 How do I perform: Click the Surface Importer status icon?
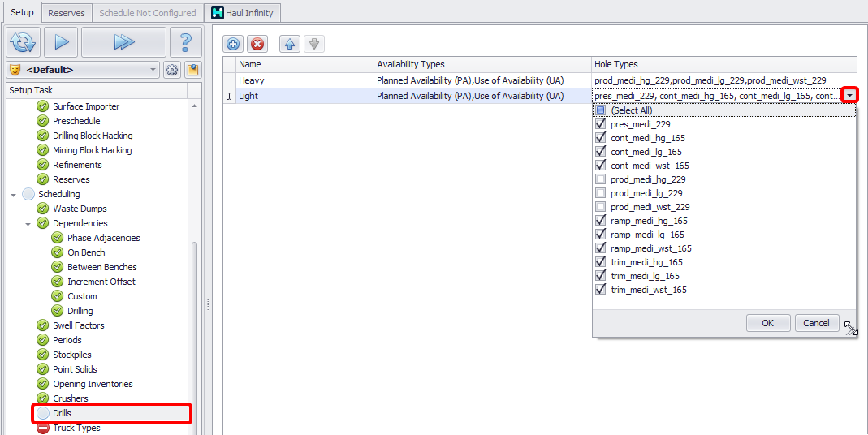42,106
